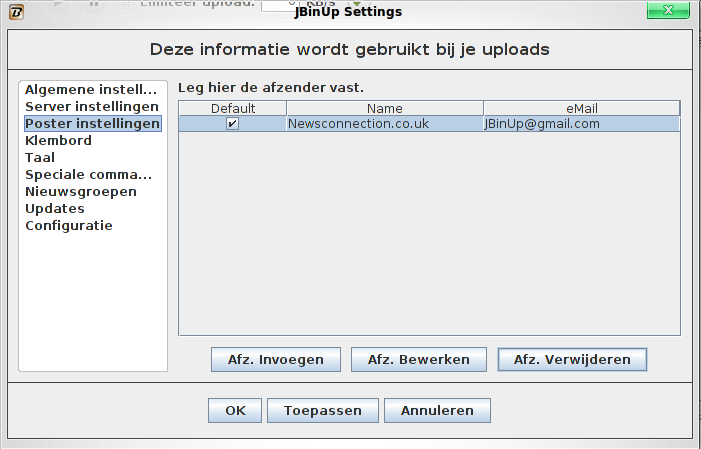
Task: Click the JBinUp app icon in title bar
Action: [15, 12]
